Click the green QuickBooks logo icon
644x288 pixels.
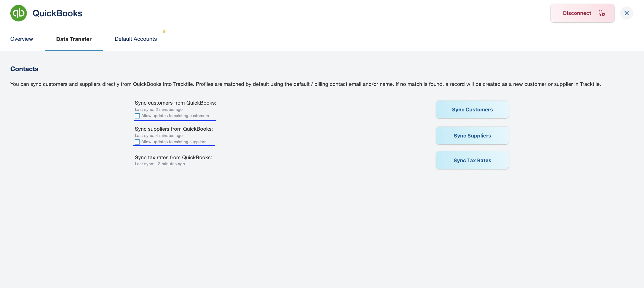tap(18, 13)
